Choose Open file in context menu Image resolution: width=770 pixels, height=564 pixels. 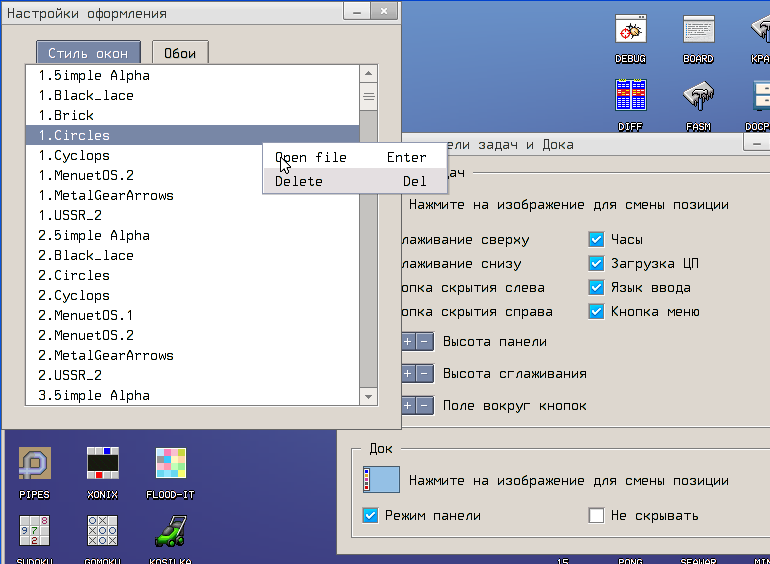click(x=311, y=157)
